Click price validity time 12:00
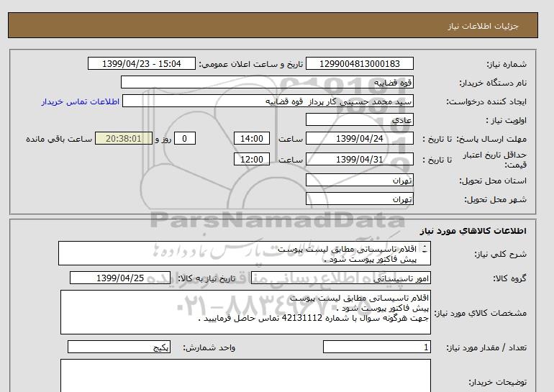Screen dimensions: 554x392 (252, 160)
